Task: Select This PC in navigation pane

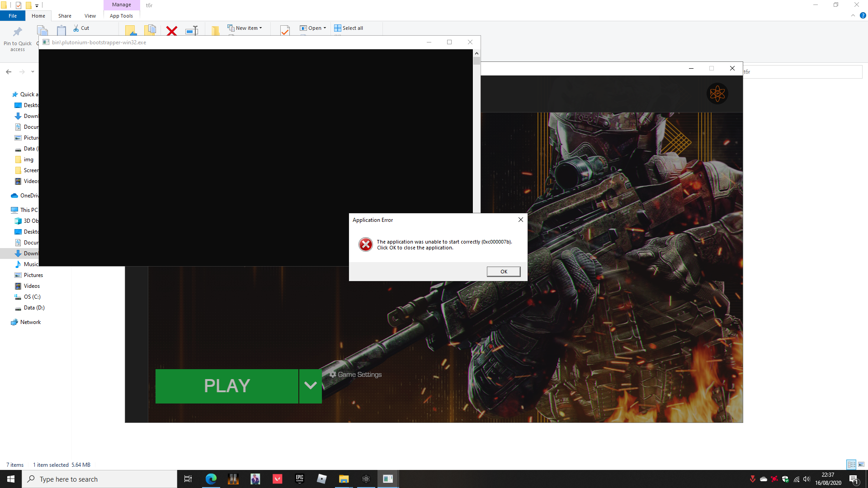Action: click(x=25, y=210)
